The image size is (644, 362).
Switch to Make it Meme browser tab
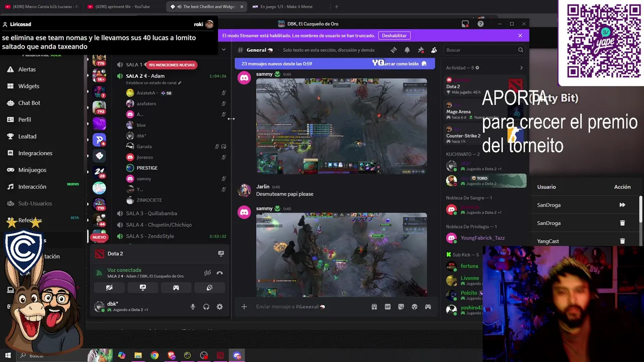click(x=286, y=7)
